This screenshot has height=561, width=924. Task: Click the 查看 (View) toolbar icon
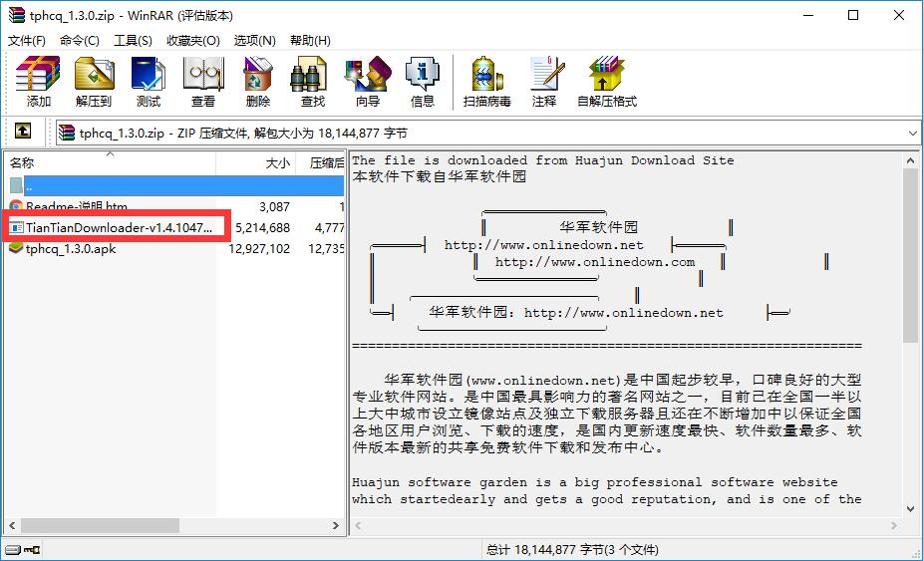(x=203, y=74)
